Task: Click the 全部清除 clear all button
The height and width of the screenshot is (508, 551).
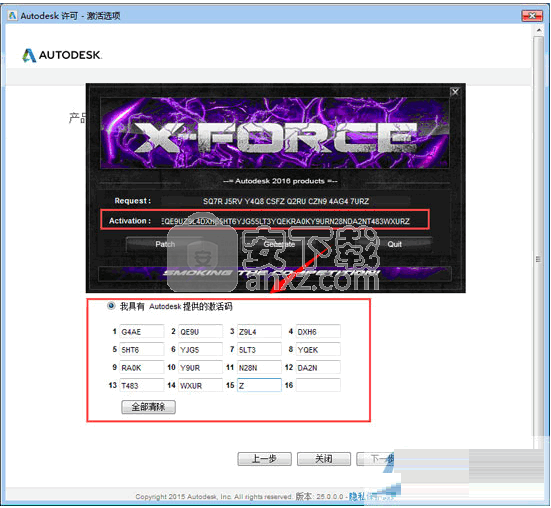Action: click(x=148, y=407)
